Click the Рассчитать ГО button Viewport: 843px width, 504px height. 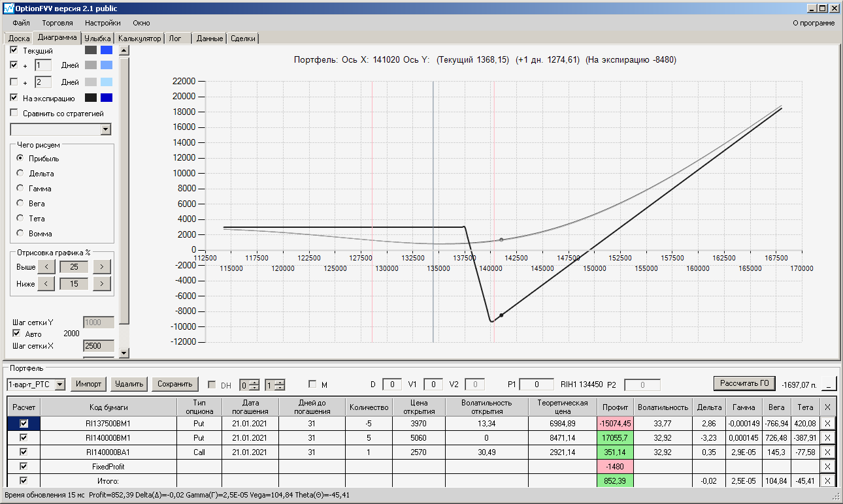746,383
